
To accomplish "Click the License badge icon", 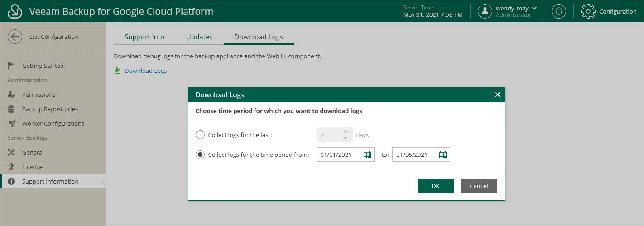I will tap(12, 167).
